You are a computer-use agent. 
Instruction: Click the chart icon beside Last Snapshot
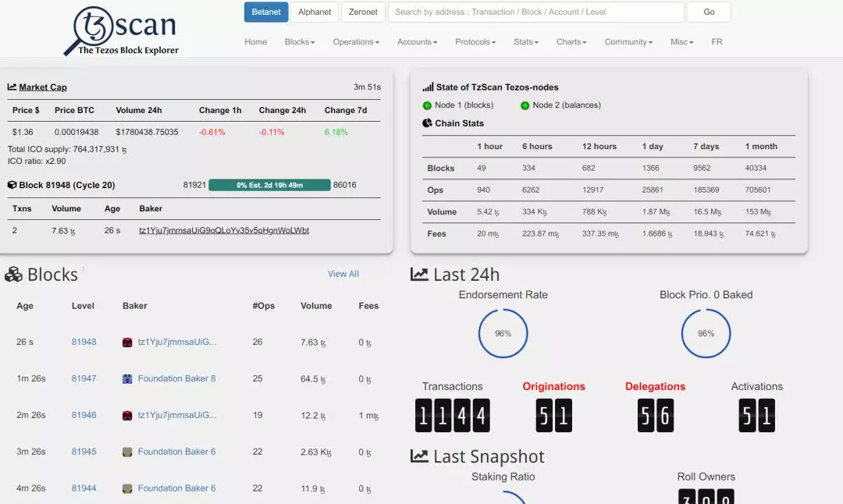pos(419,456)
